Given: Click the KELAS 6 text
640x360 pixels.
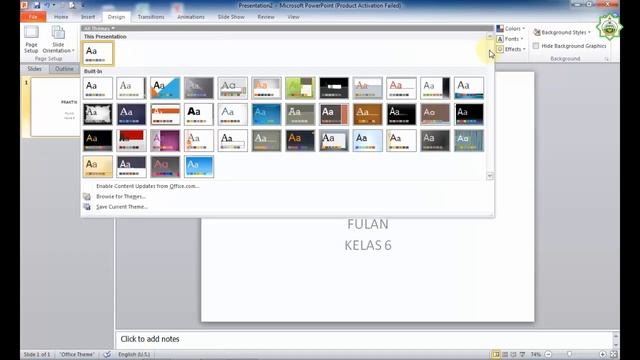Looking at the screenshot, I should (368, 245).
